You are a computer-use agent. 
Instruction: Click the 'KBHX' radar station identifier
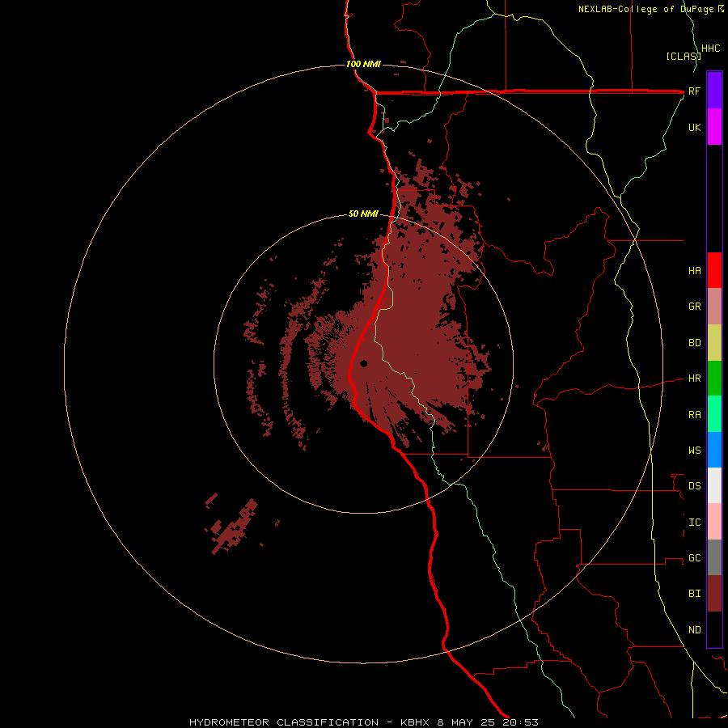(x=416, y=722)
